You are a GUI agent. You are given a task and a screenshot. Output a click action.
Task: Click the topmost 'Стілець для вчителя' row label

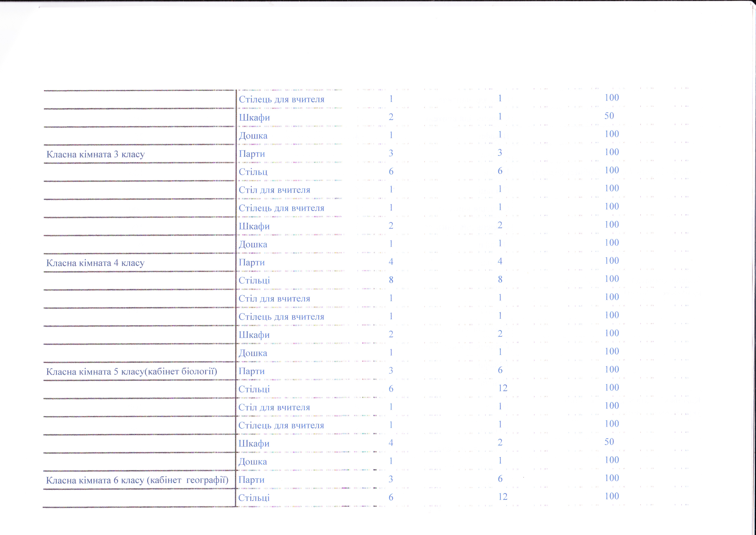[x=282, y=99]
